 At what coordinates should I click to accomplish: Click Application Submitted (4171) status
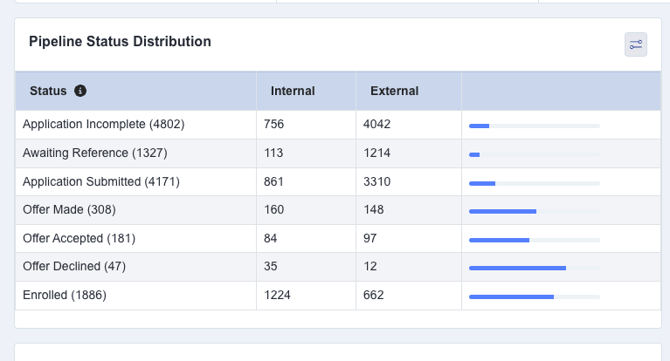(101, 182)
